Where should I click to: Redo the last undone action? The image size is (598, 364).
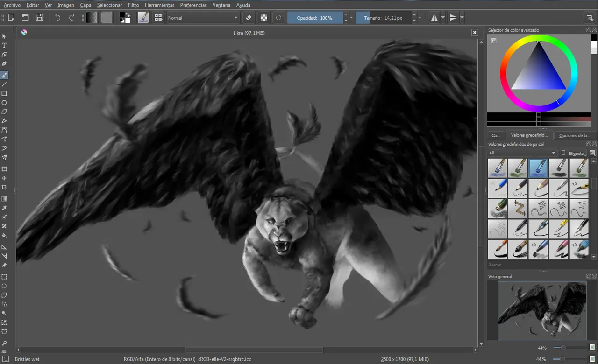coord(71,18)
